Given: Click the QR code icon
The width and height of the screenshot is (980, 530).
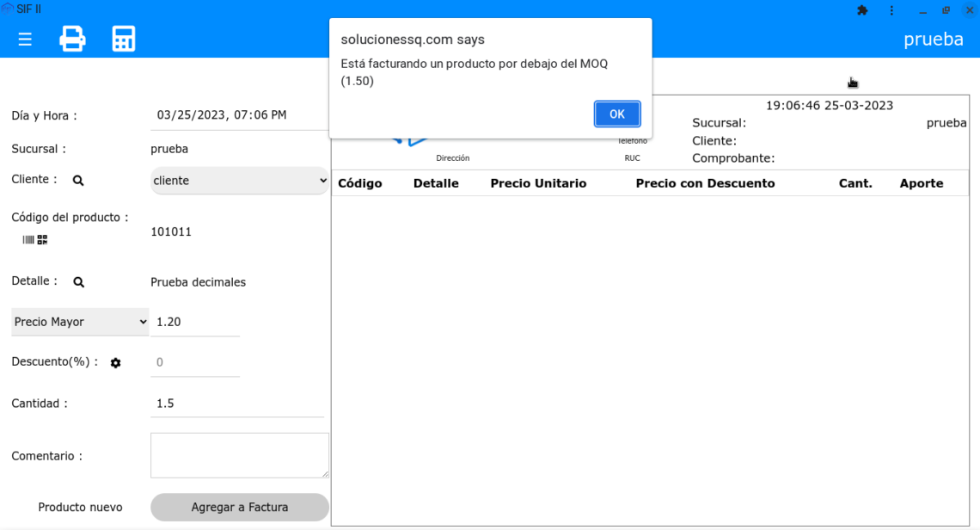Looking at the screenshot, I should (42, 240).
